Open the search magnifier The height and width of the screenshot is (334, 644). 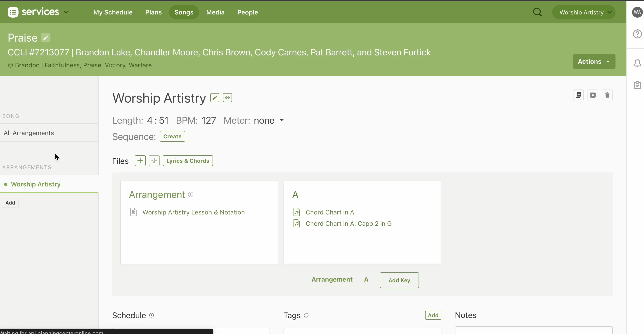click(x=537, y=12)
